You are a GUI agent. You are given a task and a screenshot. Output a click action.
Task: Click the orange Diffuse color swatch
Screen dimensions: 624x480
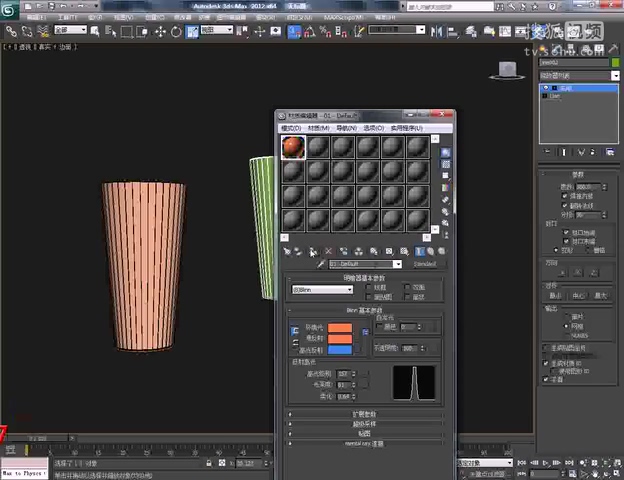tap(340, 338)
